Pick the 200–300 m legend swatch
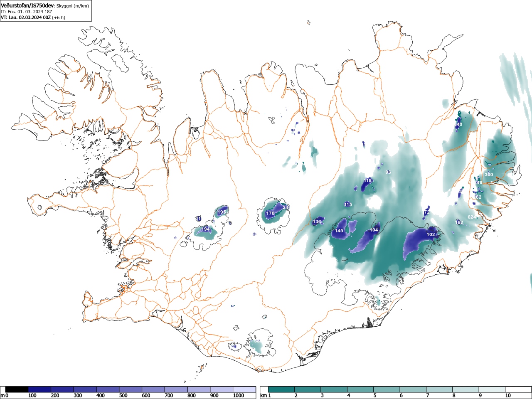This screenshot has height=399, width=532. click(x=62, y=389)
